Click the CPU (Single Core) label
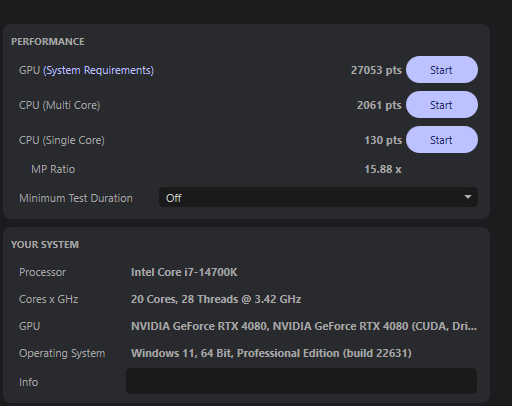 point(62,140)
